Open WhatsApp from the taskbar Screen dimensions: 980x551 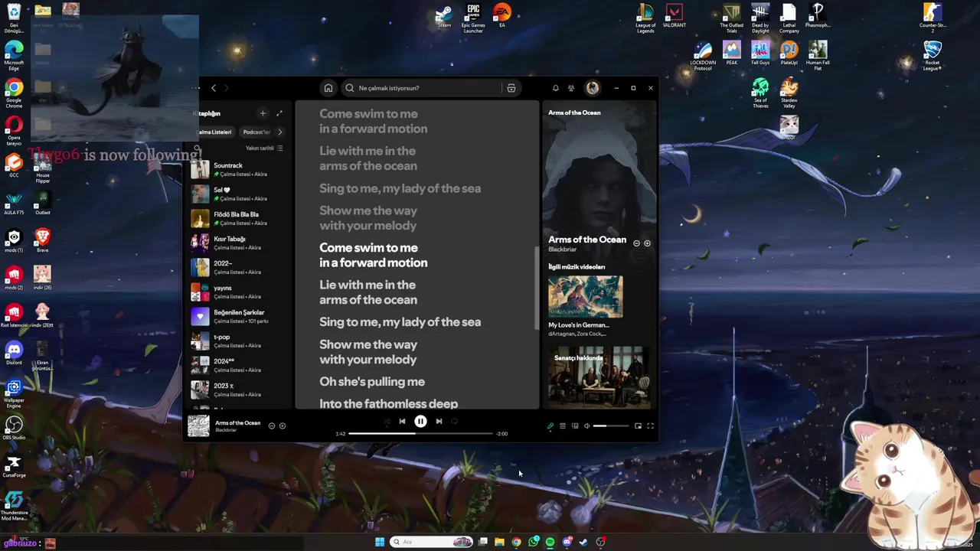pos(533,542)
